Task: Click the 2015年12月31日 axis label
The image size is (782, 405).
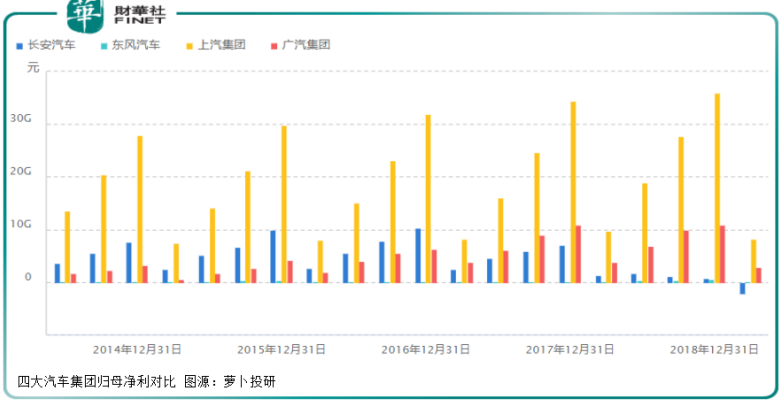Action: pyautogui.click(x=281, y=350)
